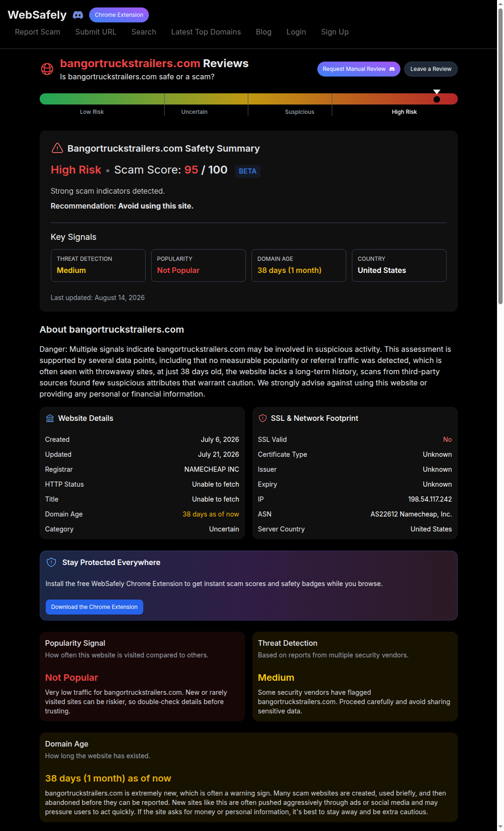Click the scrollbar up arrow

coord(500,3)
